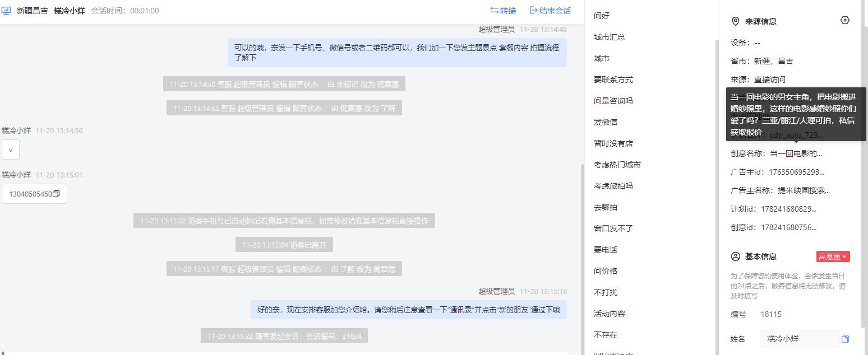Click the 会话时间 00:01:00 label
Image resolution: width=868 pixels, height=355 pixels.
point(124,11)
